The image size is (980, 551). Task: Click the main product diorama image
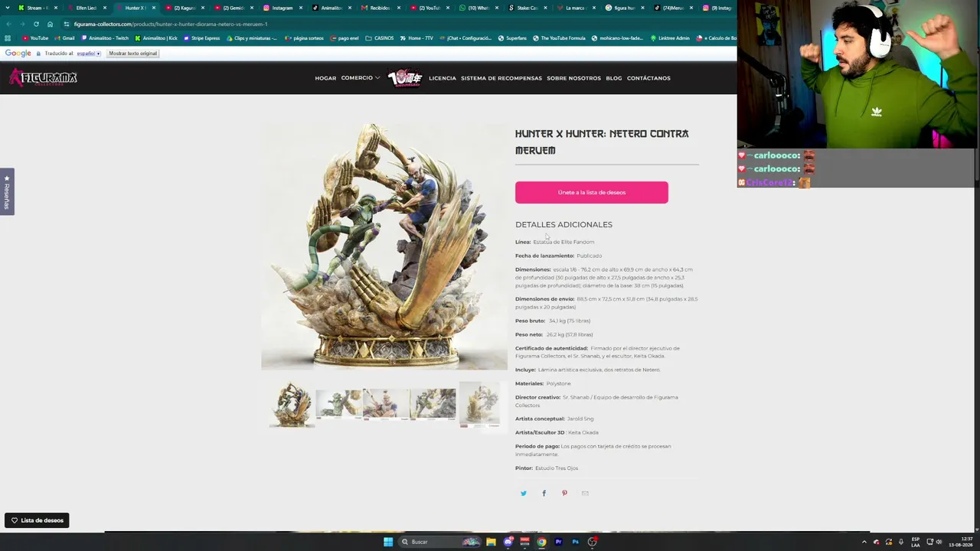(384, 246)
